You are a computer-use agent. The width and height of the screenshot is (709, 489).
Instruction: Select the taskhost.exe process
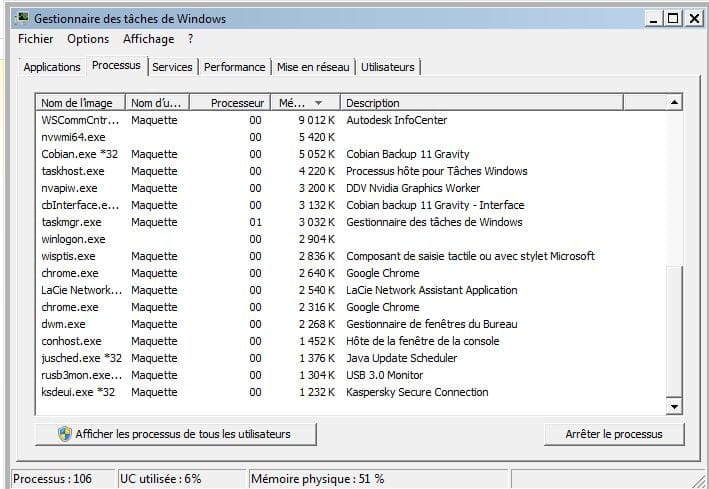350,171
